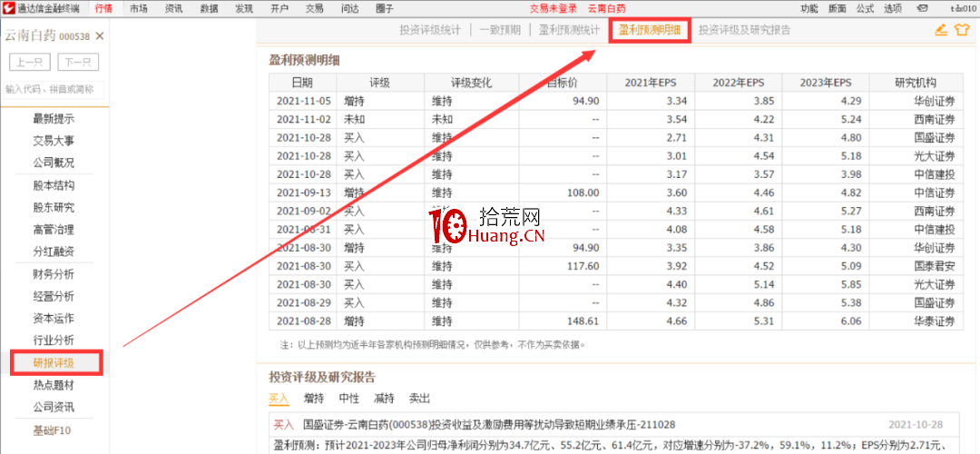Image resolution: width=980 pixels, height=454 pixels.
Task: Open 基础F10 in sidebar
Action: pyautogui.click(x=54, y=430)
